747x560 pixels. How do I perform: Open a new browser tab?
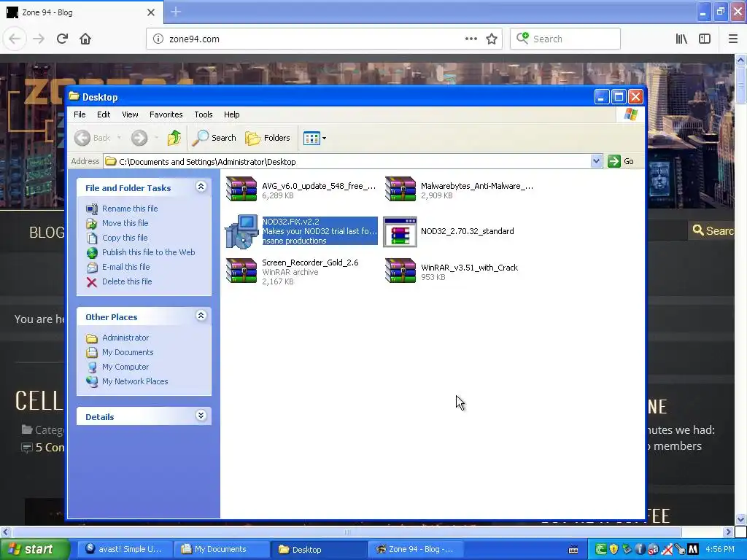point(176,12)
